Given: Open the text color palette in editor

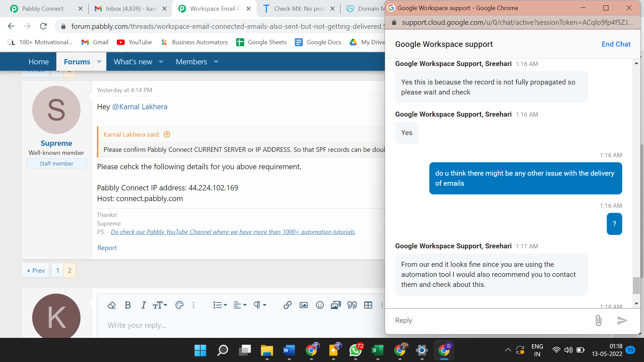Looking at the screenshot, I should [179, 305].
